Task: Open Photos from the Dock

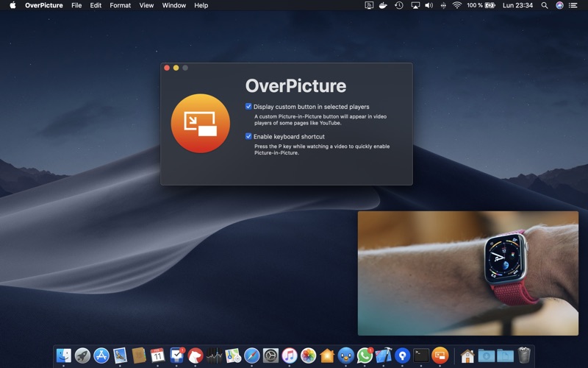Action: pos(308,355)
